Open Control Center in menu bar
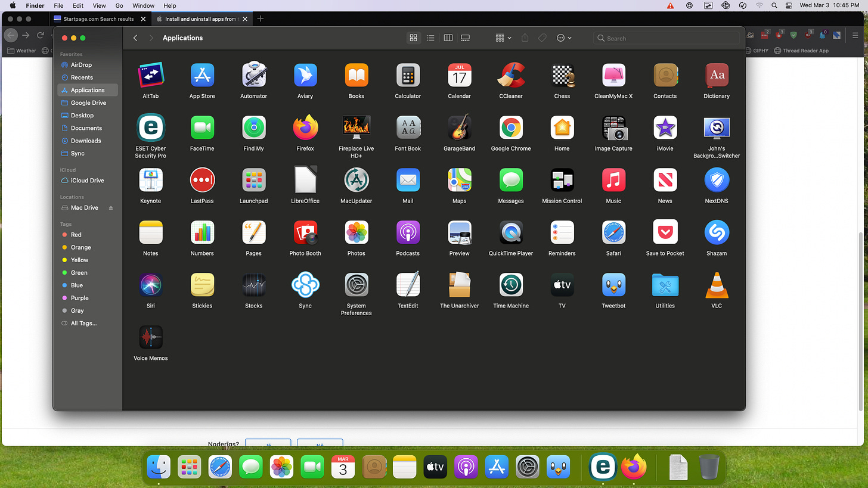The height and width of the screenshot is (488, 868). tap(789, 5)
